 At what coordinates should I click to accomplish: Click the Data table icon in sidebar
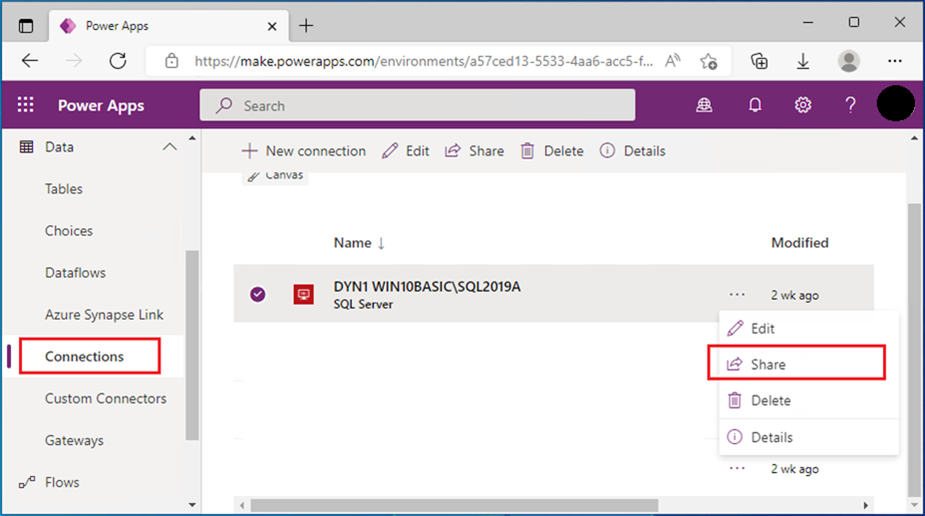tap(27, 147)
